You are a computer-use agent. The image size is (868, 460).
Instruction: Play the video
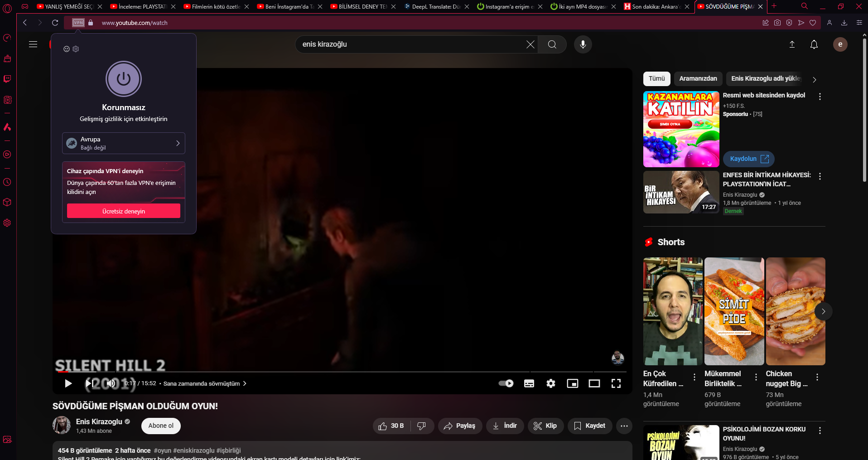pos(68,383)
